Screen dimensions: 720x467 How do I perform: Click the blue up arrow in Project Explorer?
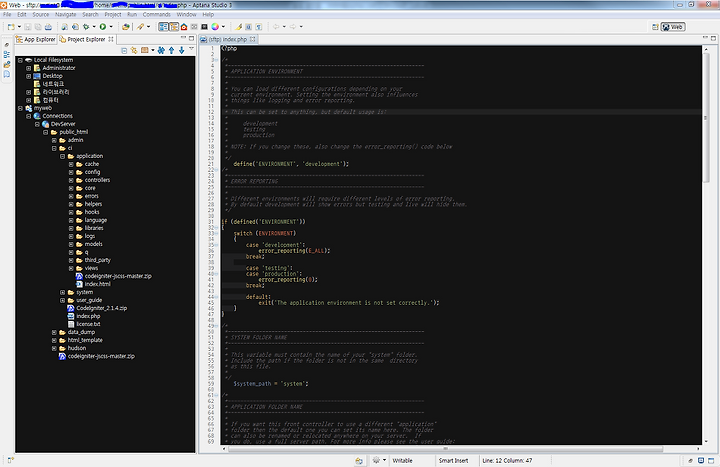[x=171, y=51]
